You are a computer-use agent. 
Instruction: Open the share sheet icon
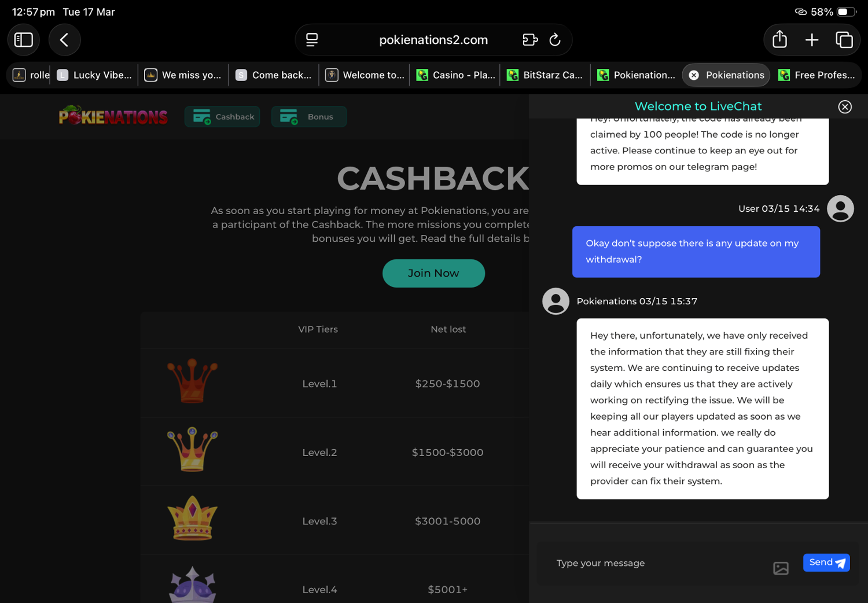[x=779, y=39]
